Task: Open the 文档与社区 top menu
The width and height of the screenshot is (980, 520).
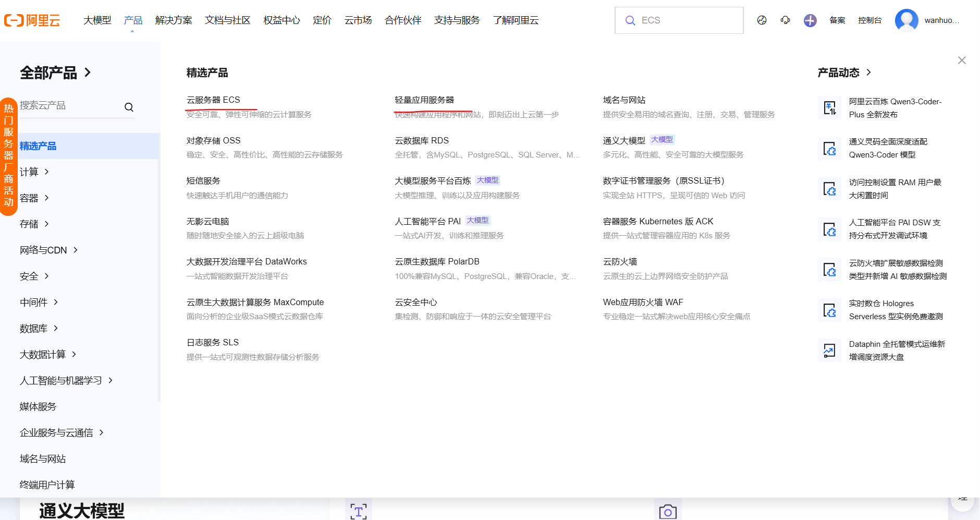Action: (x=228, y=20)
